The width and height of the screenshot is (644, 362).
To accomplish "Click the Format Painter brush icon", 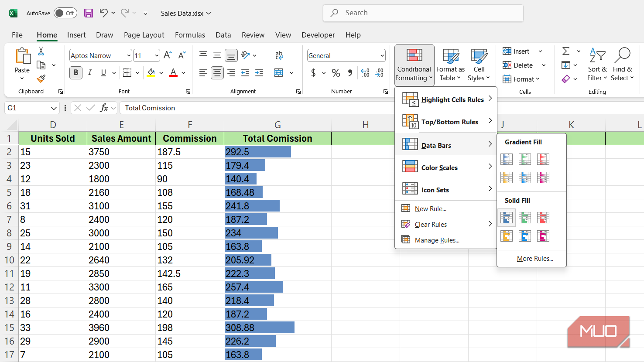I will pos(41,79).
